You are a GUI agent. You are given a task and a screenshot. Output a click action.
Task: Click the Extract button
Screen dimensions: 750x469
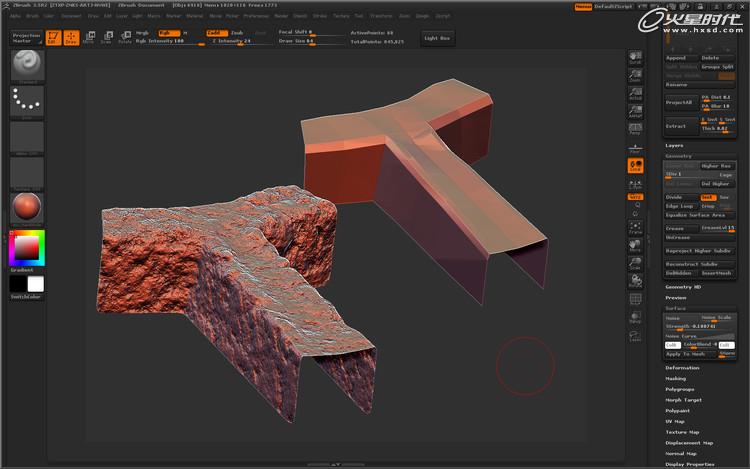pyautogui.click(x=682, y=126)
